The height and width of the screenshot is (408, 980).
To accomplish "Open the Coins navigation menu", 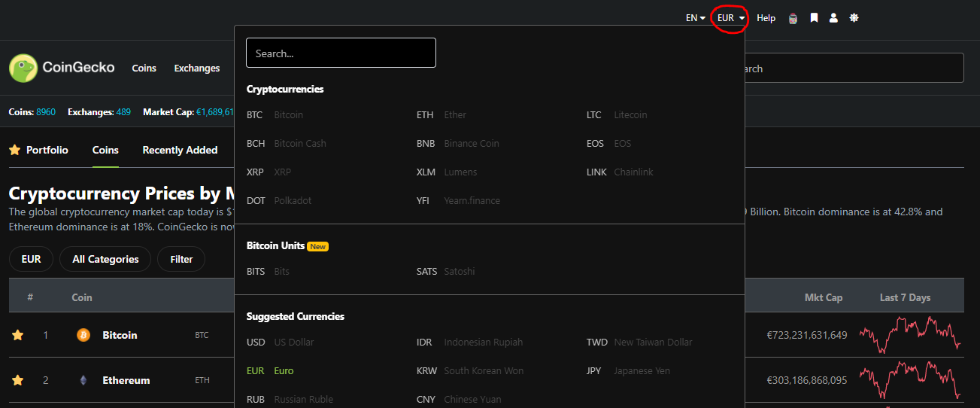I will [144, 68].
